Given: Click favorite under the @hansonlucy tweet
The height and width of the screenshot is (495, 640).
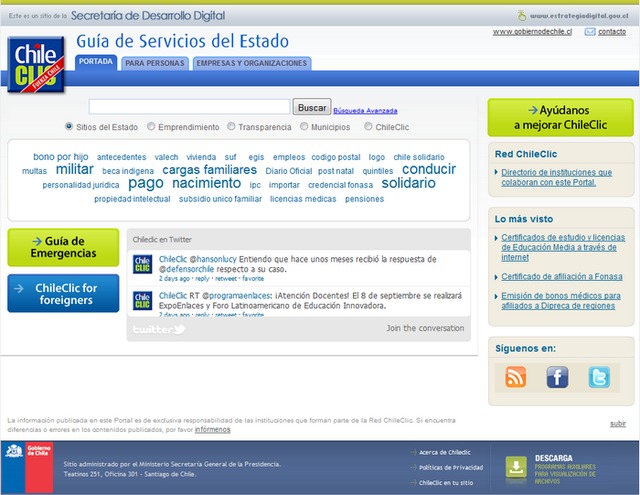Looking at the screenshot, I should tap(253, 279).
